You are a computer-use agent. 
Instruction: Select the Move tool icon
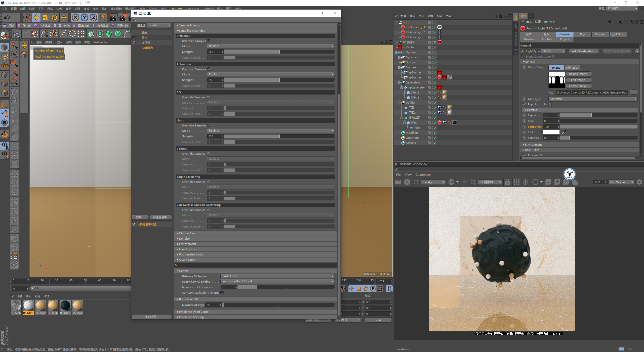(36, 17)
